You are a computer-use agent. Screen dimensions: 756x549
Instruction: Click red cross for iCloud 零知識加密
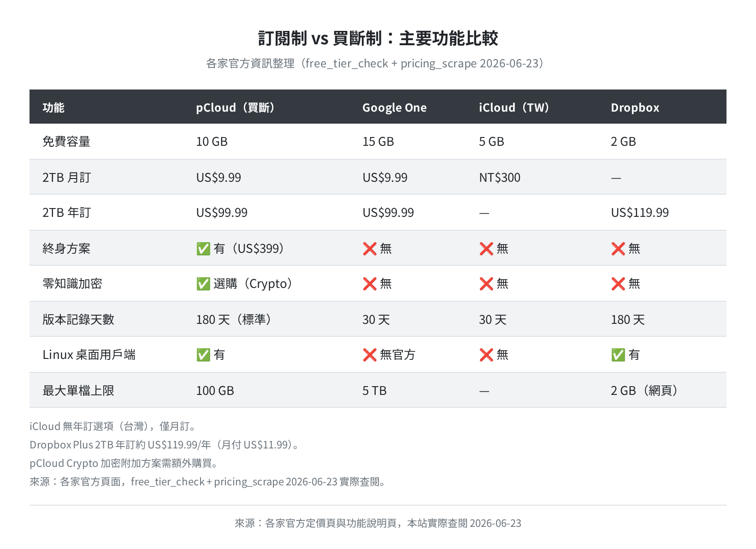[x=486, y=284]
